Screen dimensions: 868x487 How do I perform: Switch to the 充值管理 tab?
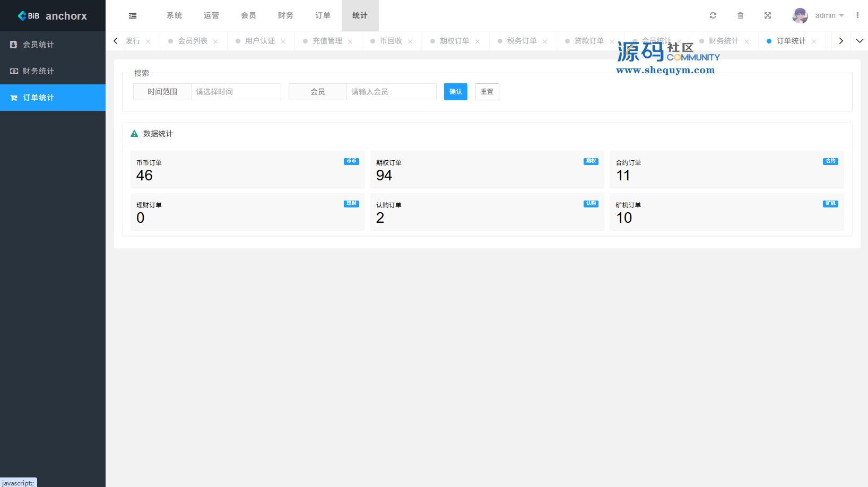pos(327,41)
